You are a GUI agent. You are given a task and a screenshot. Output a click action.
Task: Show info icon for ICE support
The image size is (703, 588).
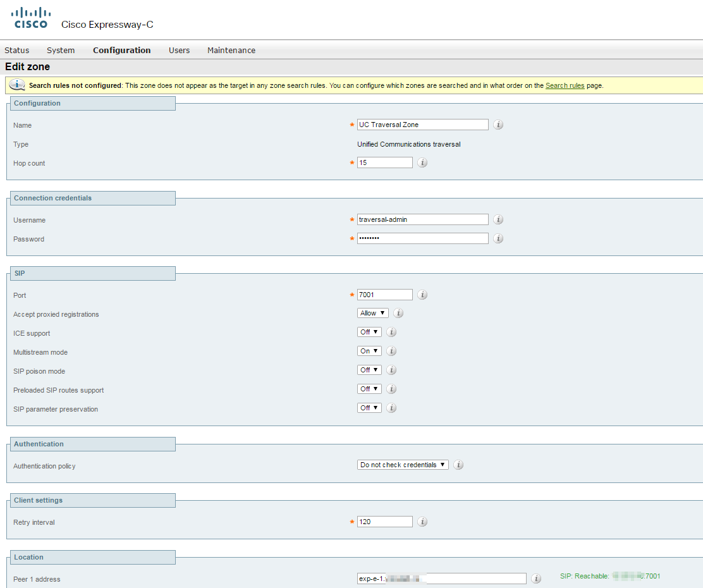click(391, 332)
